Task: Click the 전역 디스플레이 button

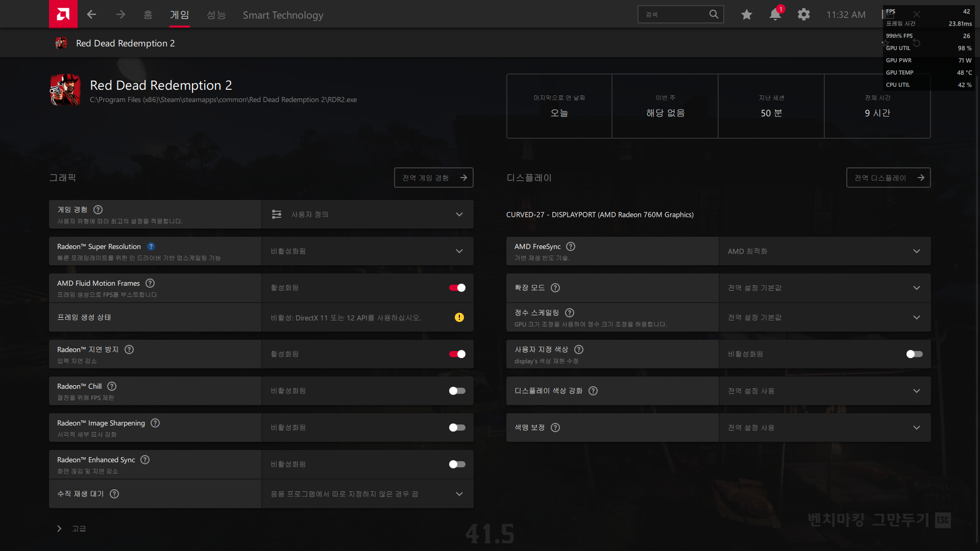Action: 888,178
